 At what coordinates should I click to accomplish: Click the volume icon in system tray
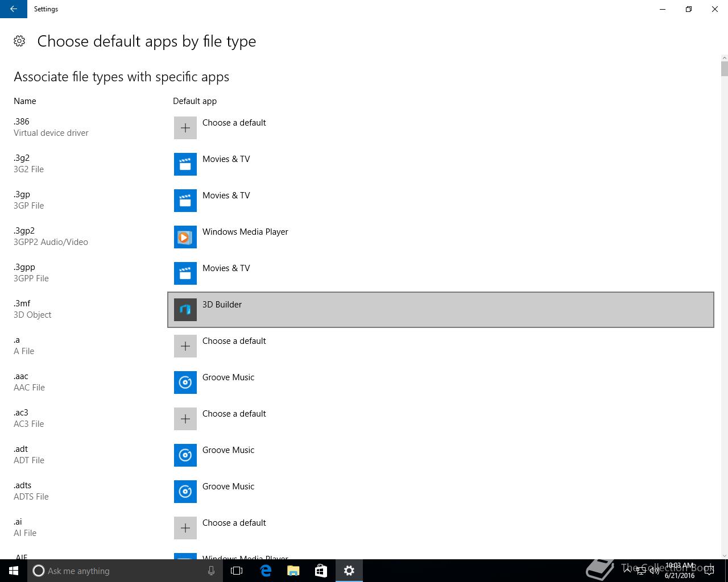(x=655, y=571)
